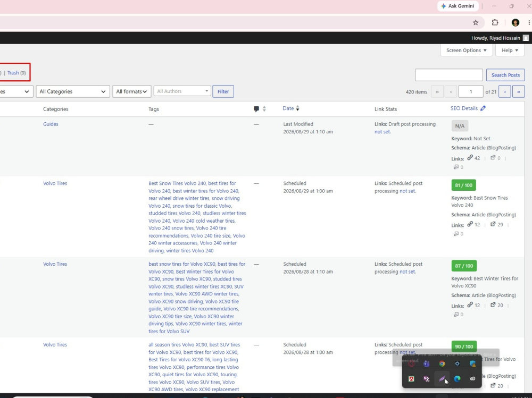The image size is (532, 398).
Task: Open tag 'Volvo XC90 tire size'
Action: pos(170,316)
